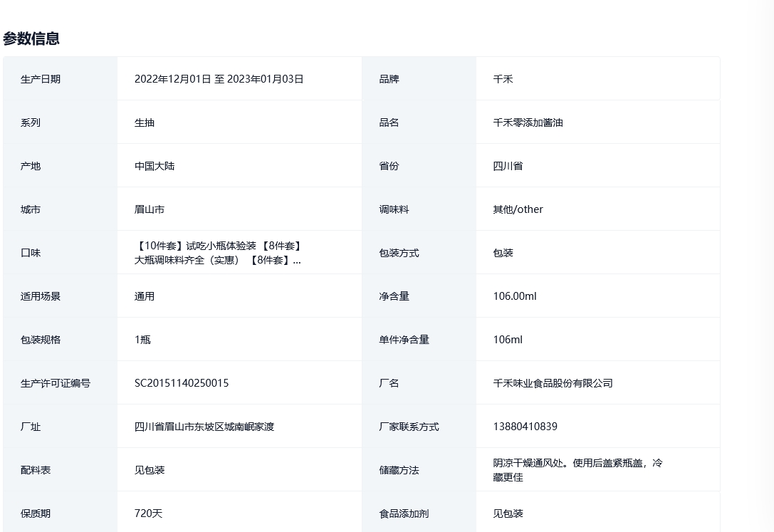Click the 净含量 label
The width and height of the screenshot is (774, 532).
coord(394,296)
